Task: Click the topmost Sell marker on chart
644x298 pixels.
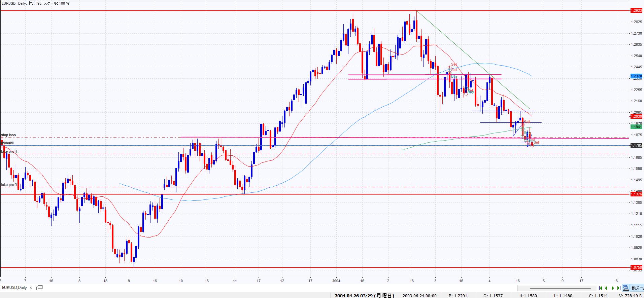Action: (x=454, y=65)
